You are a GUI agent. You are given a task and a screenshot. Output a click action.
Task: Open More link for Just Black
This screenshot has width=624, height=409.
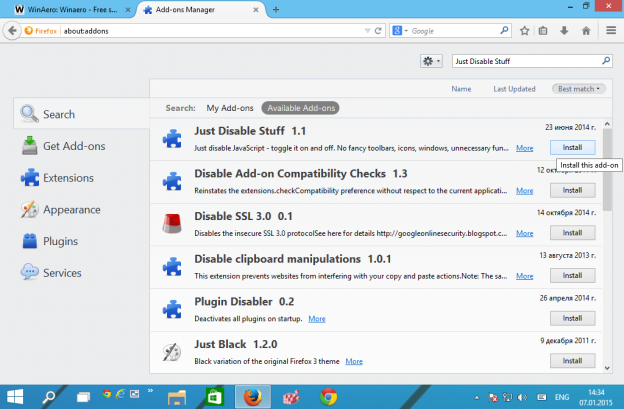point(354,361)
